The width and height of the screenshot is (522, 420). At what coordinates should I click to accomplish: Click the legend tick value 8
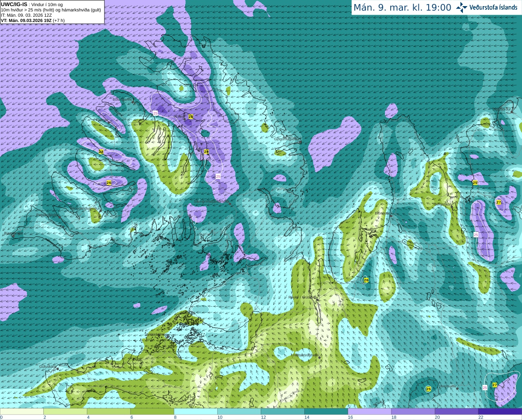point(176,417)
